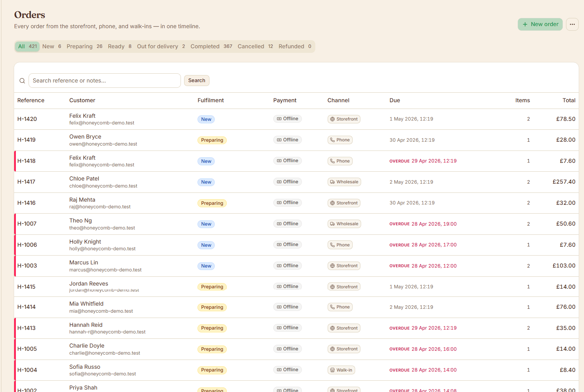
Task: Click due date 2 May 2026 for H-1414
Action: point(411,307)
